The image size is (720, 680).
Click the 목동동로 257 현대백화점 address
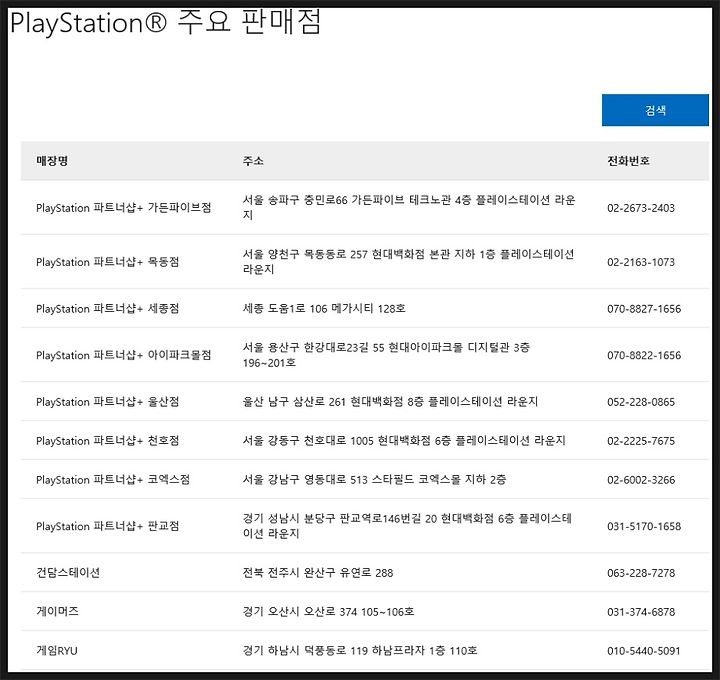pyautogui.click(x=408, y=261)
